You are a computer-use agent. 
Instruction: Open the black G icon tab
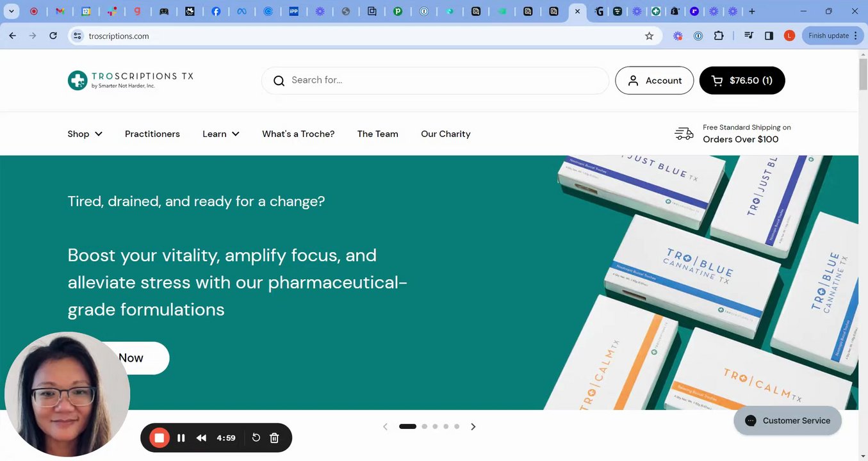point(599,12)
